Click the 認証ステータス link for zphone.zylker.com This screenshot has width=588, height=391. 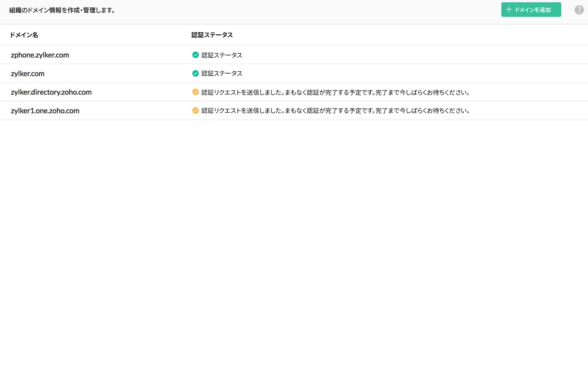[222, 55]
